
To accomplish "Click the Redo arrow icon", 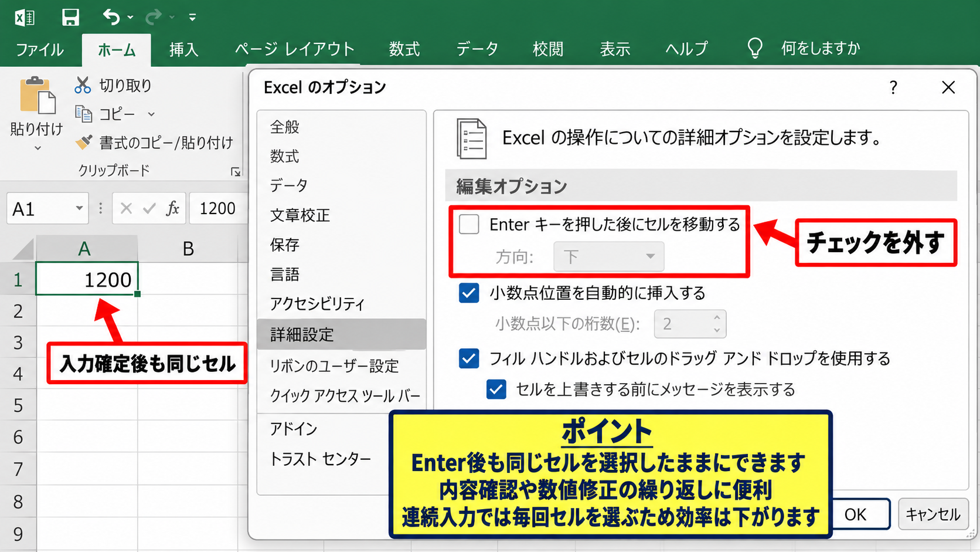I will pyautogui.click(x=154, y=17).
